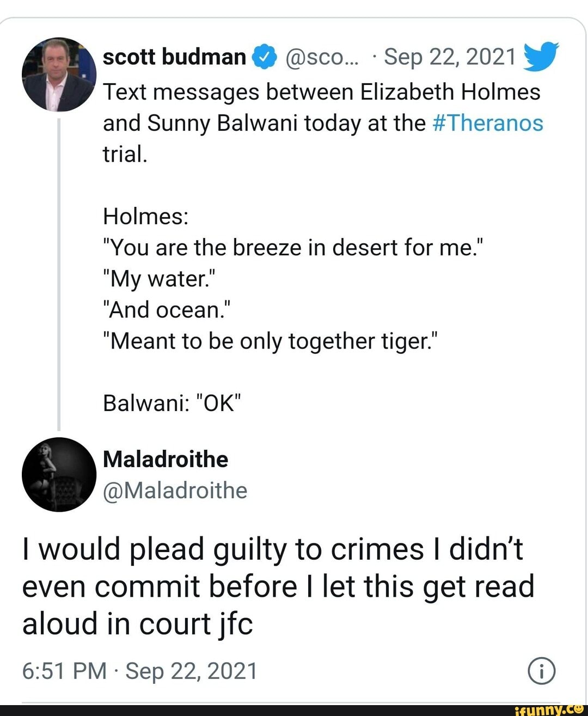Viewport: 588px width, 716px height.
Task: Select the Maladroithe display name
Action: click(165, 460)
